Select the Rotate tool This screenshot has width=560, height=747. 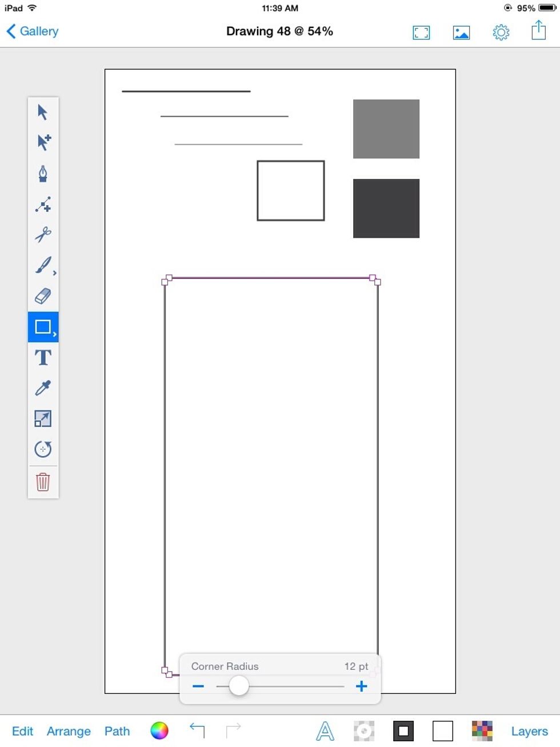point(43,449)
